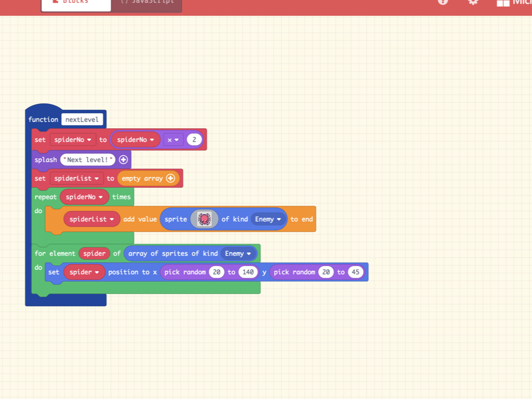
Task: Edit y pick random minimum 20
Action: click(326, 272)
